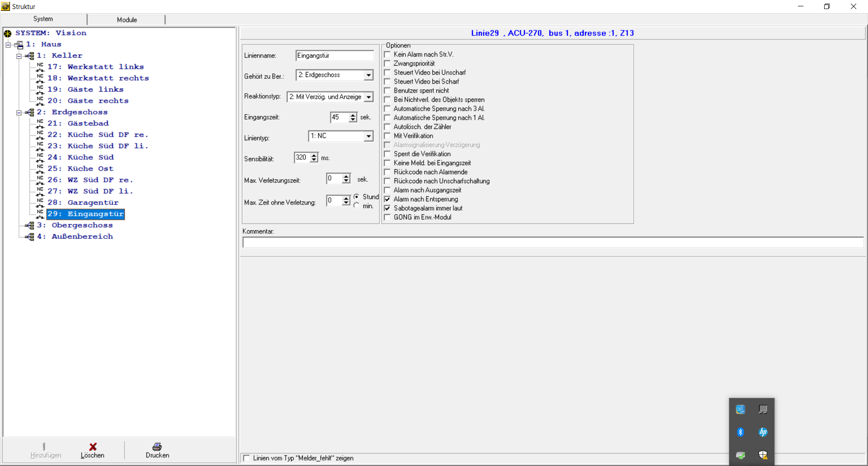Click the Drucken printer icon
This screenshot has width=868, height=466.
157,447
